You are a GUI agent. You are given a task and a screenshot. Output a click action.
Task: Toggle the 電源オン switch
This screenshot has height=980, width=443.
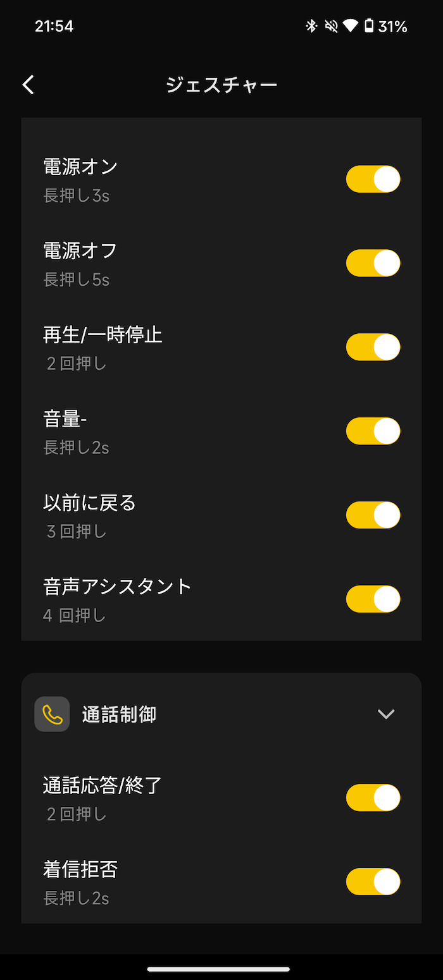click(x=373, y=179)
